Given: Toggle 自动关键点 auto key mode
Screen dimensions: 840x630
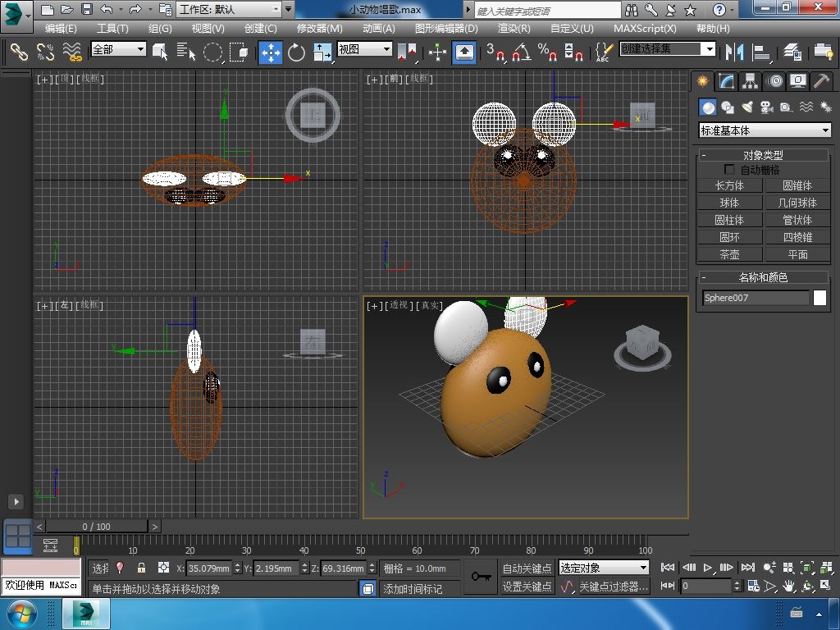Looking at the screenshot, I should click(527, 568).
